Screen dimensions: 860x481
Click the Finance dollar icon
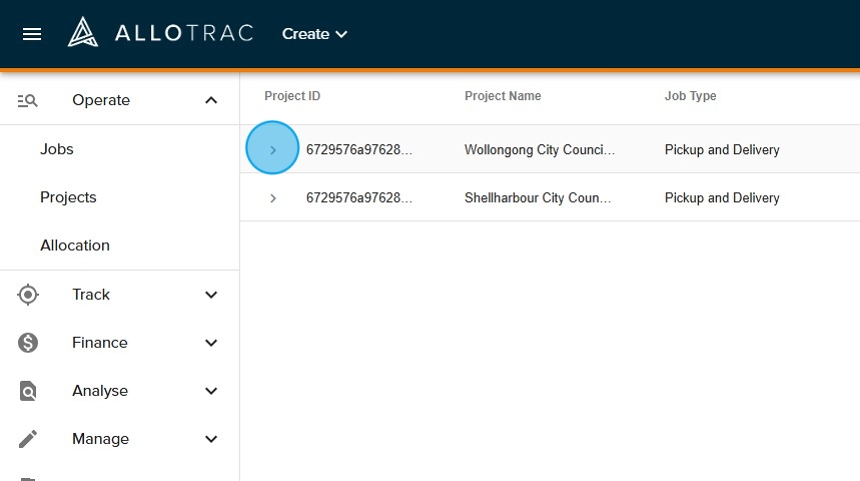coord(28,343)
